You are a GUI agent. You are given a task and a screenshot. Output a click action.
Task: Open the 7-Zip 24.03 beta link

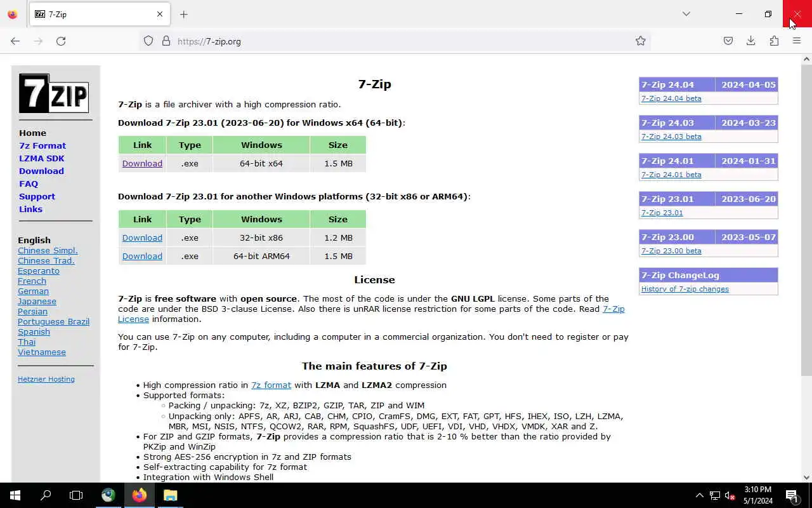pos(671,137)
